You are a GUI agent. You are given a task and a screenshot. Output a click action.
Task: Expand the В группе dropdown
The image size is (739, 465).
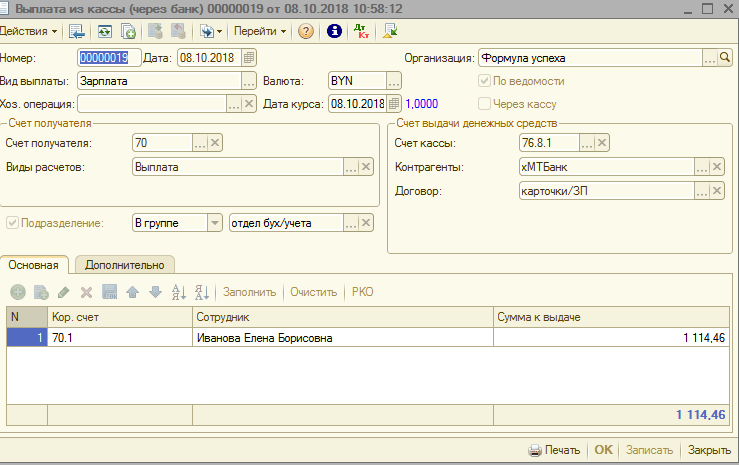214,223
